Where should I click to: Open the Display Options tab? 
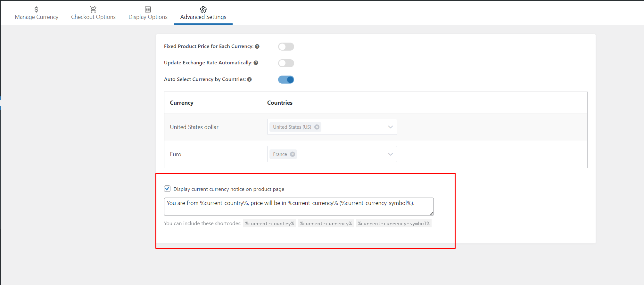click(148, 17)
